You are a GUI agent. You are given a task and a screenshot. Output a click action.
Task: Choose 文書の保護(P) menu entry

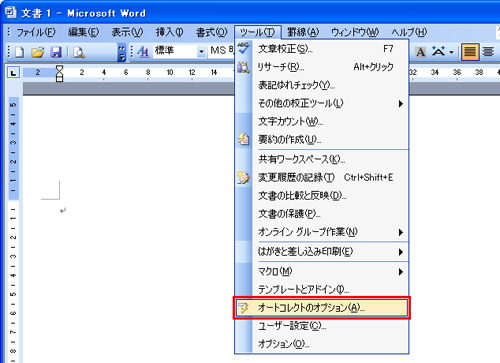tap(322, 213)
